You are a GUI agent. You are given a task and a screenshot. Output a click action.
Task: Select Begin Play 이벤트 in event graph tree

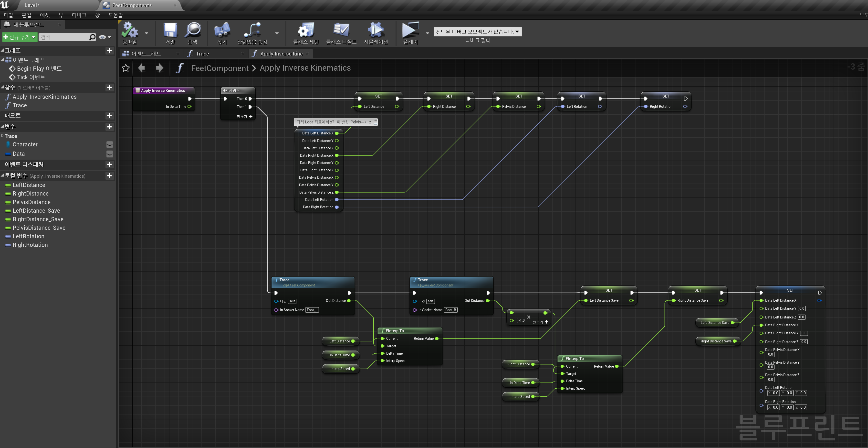click(x=39, y=69)
